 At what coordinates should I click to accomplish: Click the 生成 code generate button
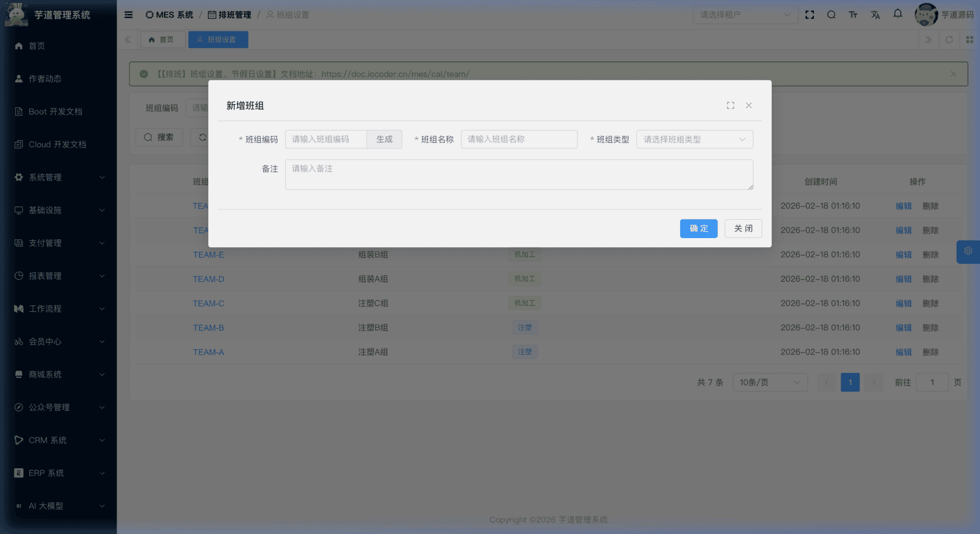coord(384,139)
